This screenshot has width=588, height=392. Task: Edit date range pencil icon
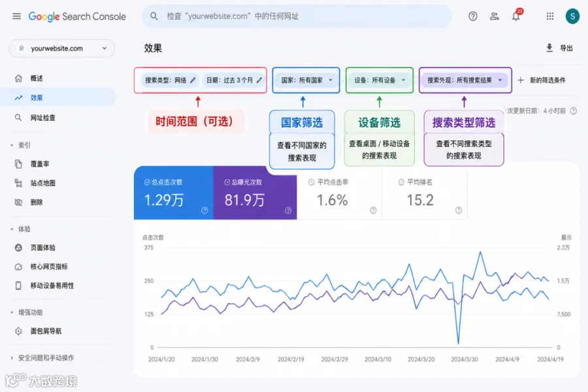coord(259,80)
